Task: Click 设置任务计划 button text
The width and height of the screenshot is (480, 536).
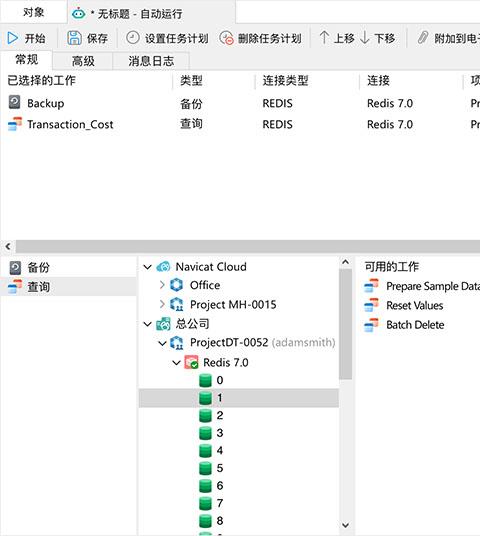Action: pyautogui.click(x=176, y=38)
